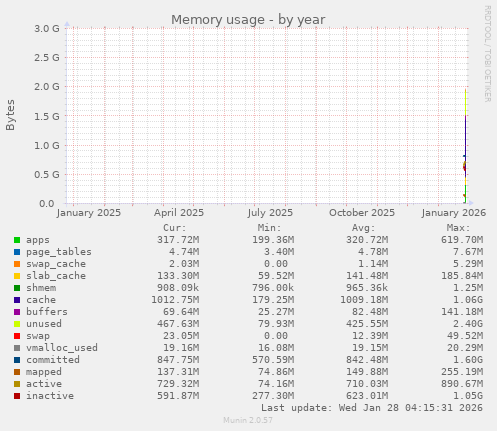
Task: Click the January 2025 x-axis label
Action: click(x=89, y=213)
